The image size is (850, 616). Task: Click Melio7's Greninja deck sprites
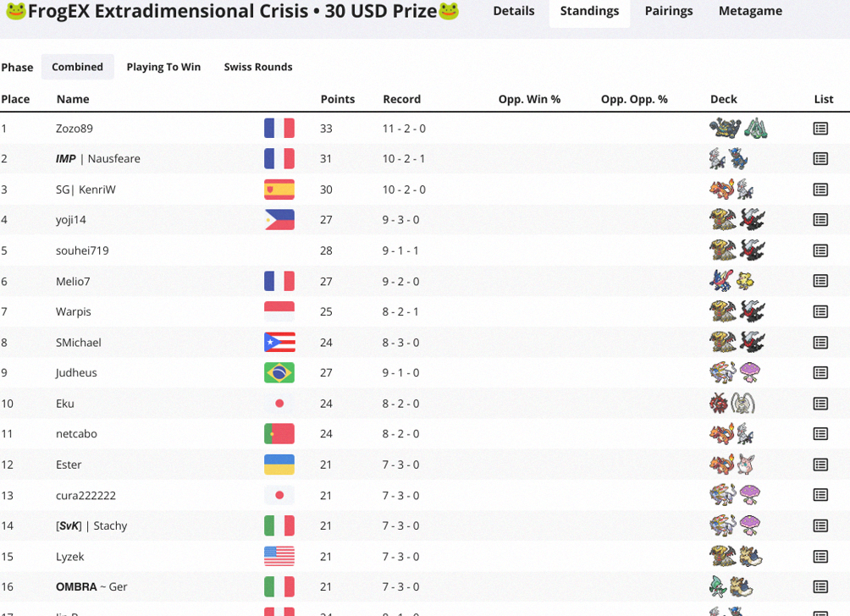click(731, 281)
